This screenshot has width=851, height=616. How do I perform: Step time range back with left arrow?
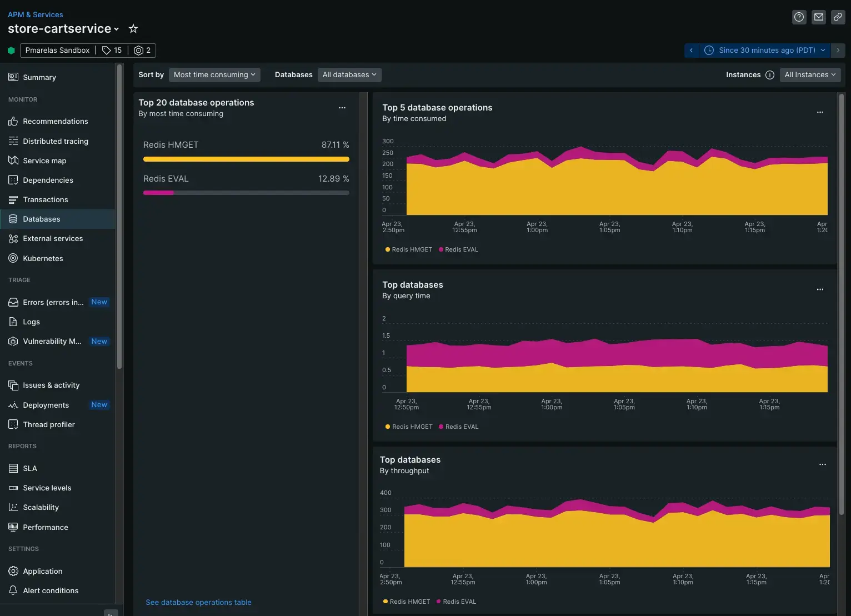[691, 51]
